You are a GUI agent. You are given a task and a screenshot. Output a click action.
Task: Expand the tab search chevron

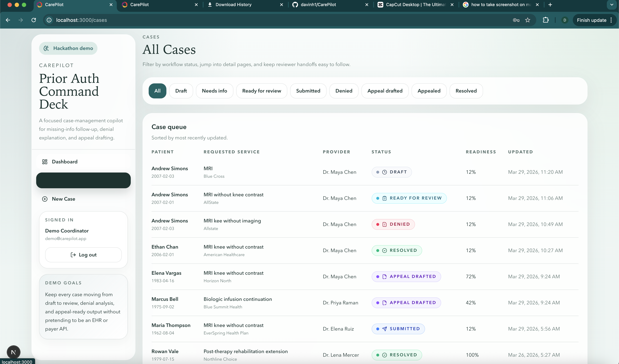[612, 5]
